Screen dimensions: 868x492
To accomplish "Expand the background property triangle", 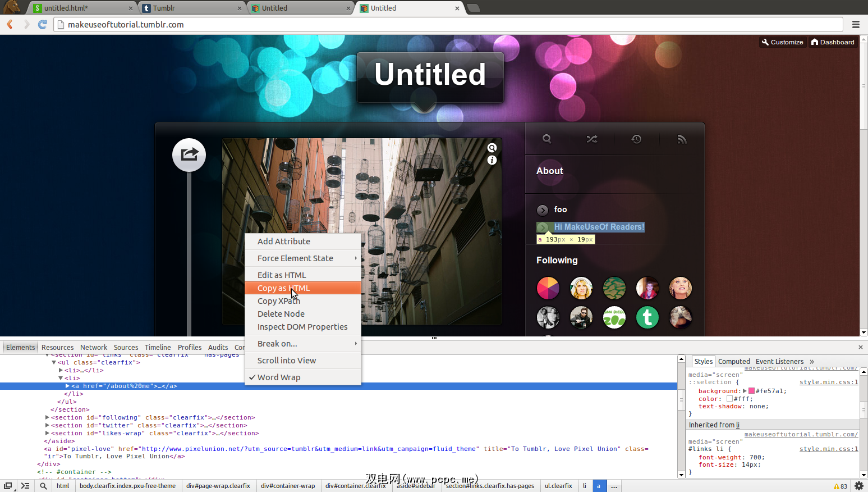I will click(x=745, y=391).
